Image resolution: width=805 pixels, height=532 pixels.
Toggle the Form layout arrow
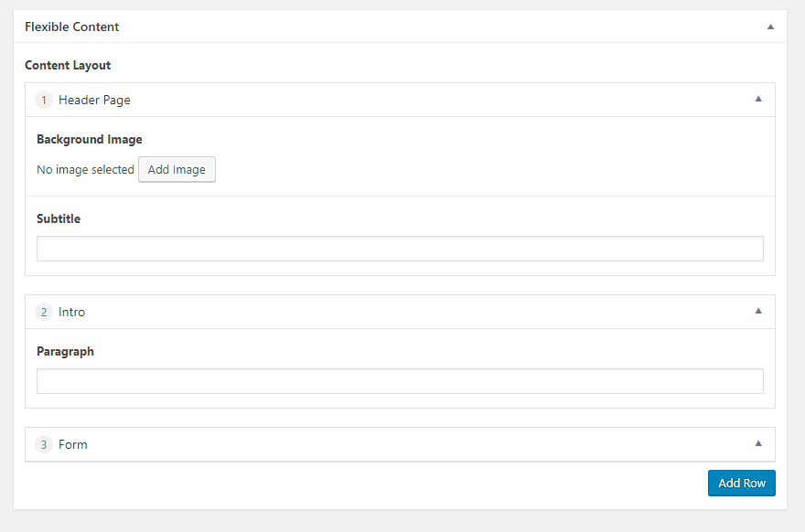[x=757, y=443]
